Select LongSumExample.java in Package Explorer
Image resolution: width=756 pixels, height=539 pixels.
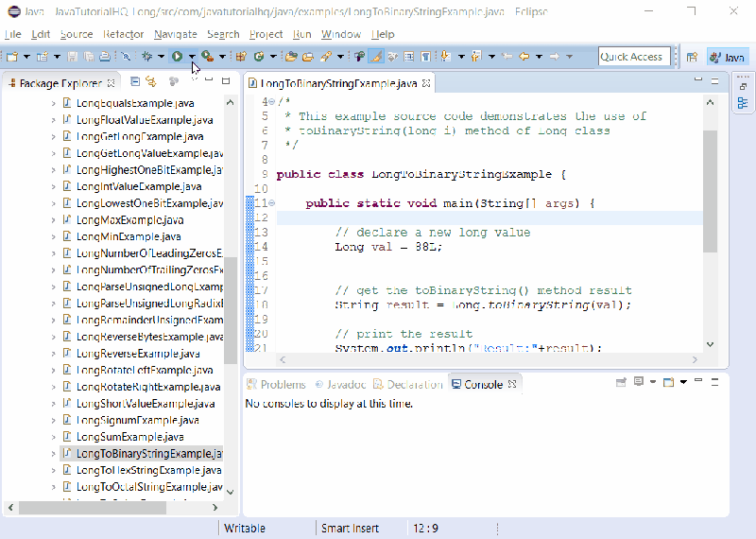129,437
